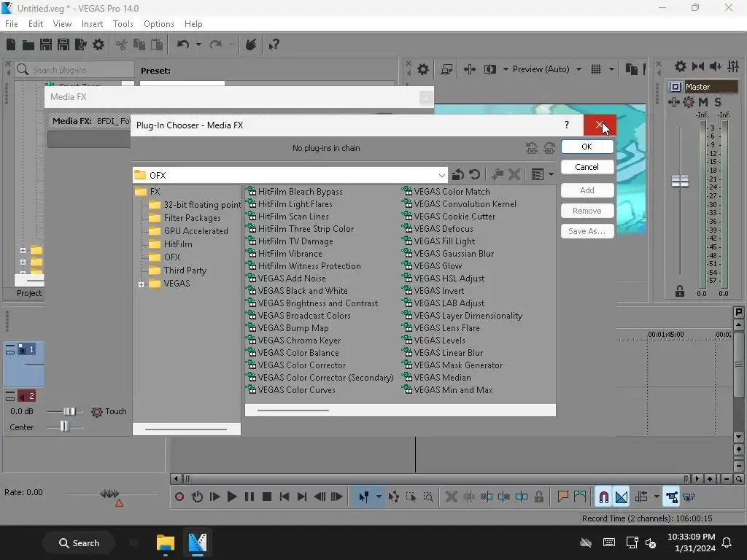Open Windows taskbar Search
The width and height of the screenshot is (747, 560).
[x=79, y=542]
